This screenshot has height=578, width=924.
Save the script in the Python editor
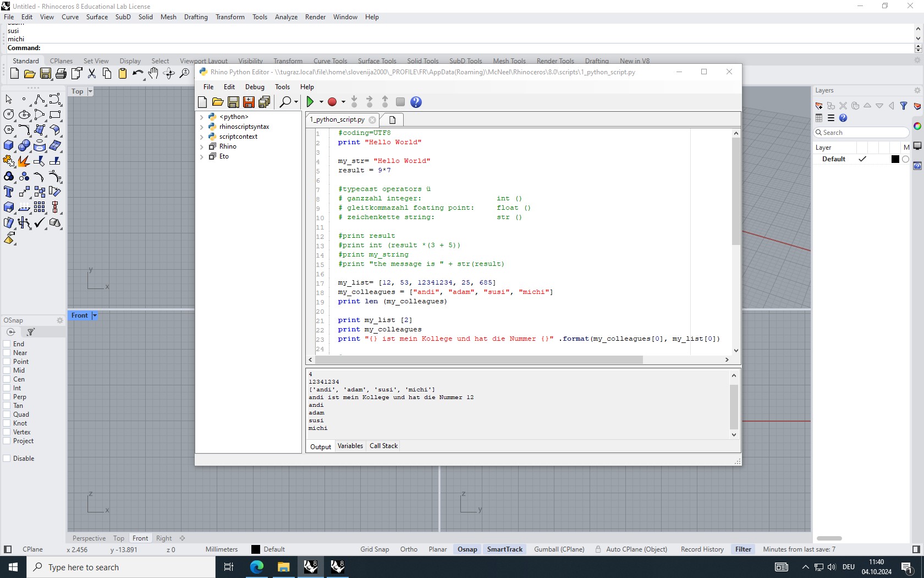click(233, 102)
